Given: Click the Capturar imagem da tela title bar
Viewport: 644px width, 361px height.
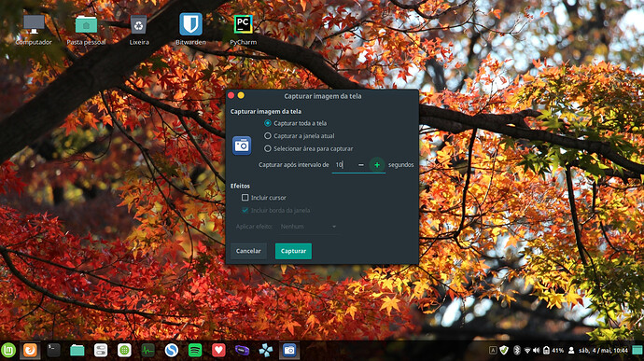Looking at the screenshot, I should 323,96.
